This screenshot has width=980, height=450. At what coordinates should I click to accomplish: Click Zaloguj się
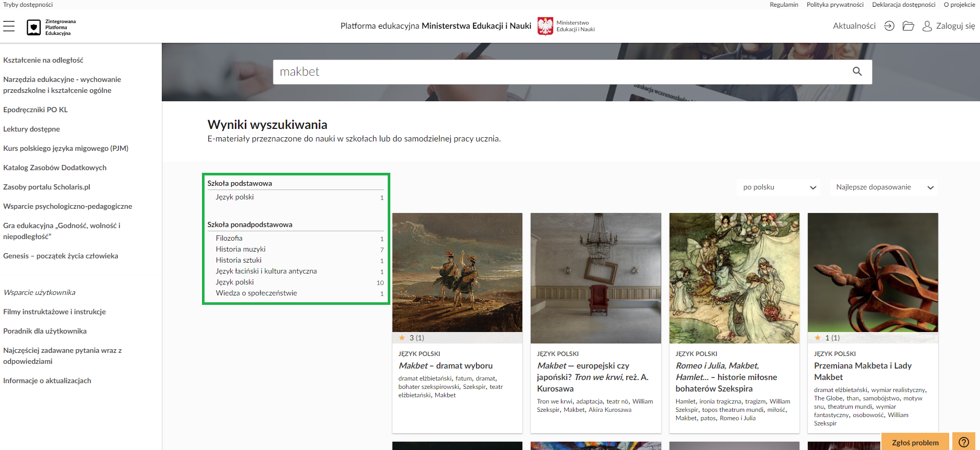pyautogui.click(x=955, y=26)
